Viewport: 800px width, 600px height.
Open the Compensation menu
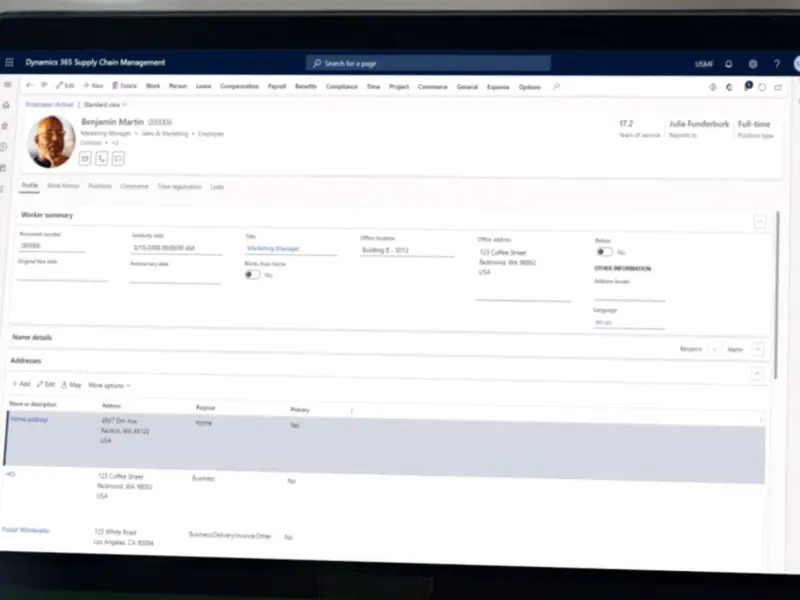click(239, 87)
